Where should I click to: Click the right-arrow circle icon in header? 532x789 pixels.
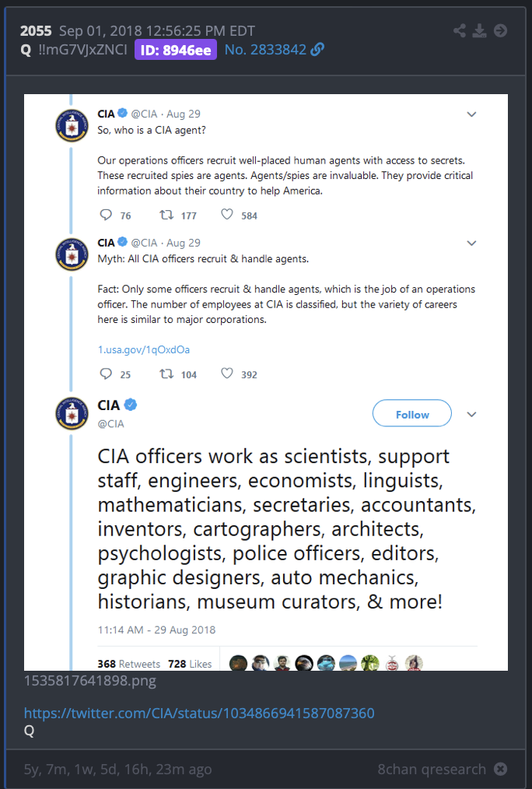[500, 30]
